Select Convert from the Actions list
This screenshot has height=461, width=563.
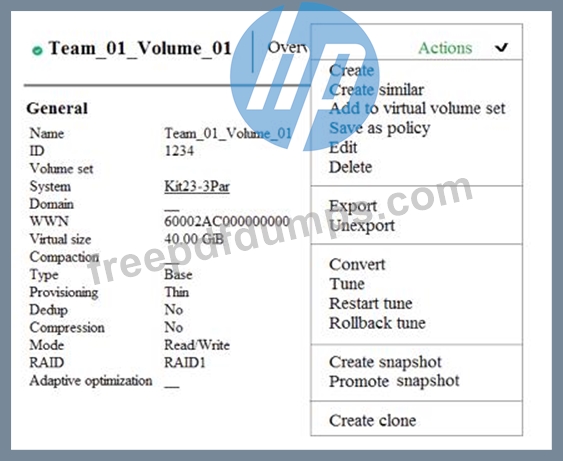click(357, 265)
